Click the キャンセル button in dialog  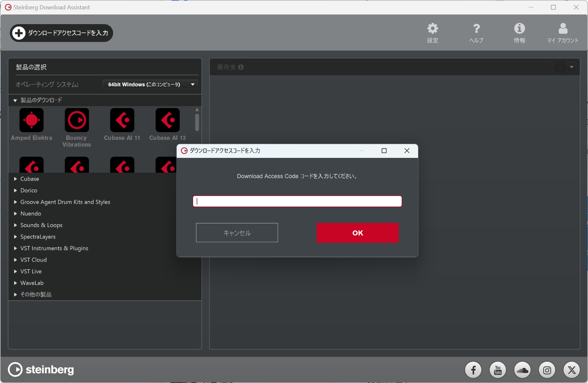pos(237,233)
